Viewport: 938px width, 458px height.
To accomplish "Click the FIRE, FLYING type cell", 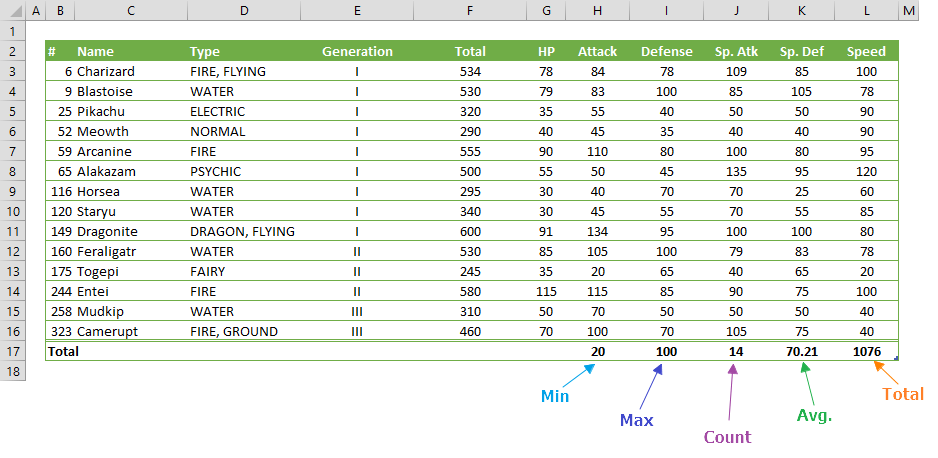I will pos(243,71).
